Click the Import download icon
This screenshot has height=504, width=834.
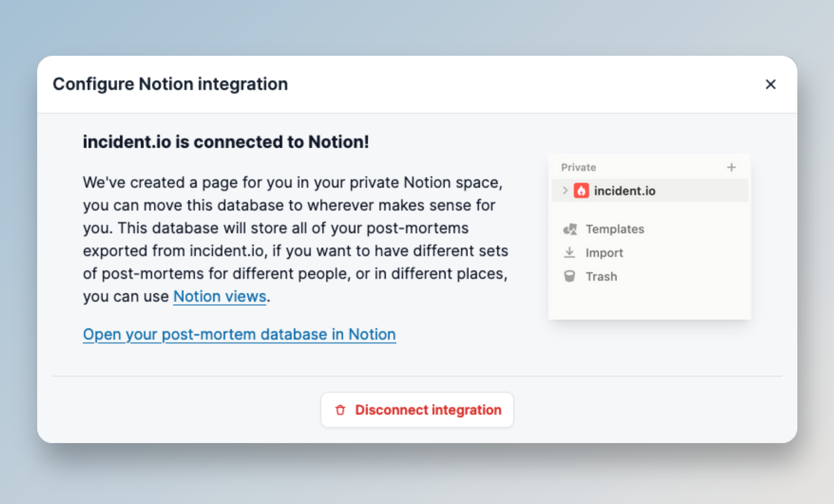[x=570, y=253]
